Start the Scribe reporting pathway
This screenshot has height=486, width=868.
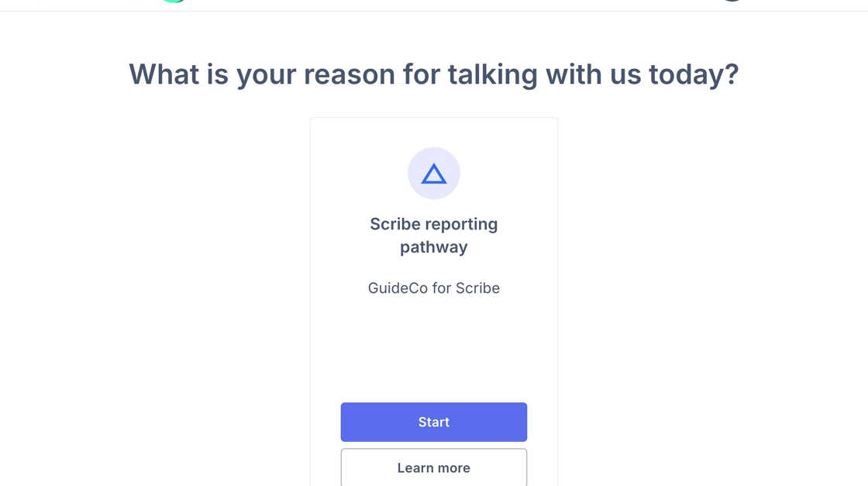(x=434, y=422)
